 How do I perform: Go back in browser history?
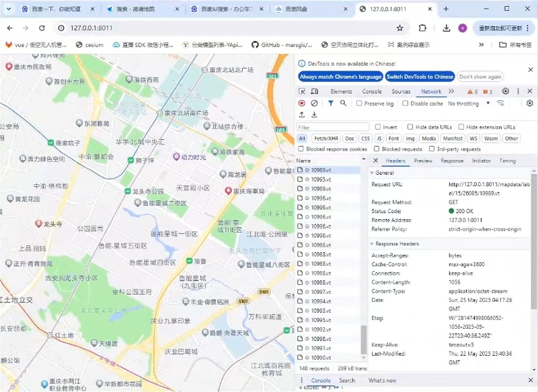click(x=10, y=28)
